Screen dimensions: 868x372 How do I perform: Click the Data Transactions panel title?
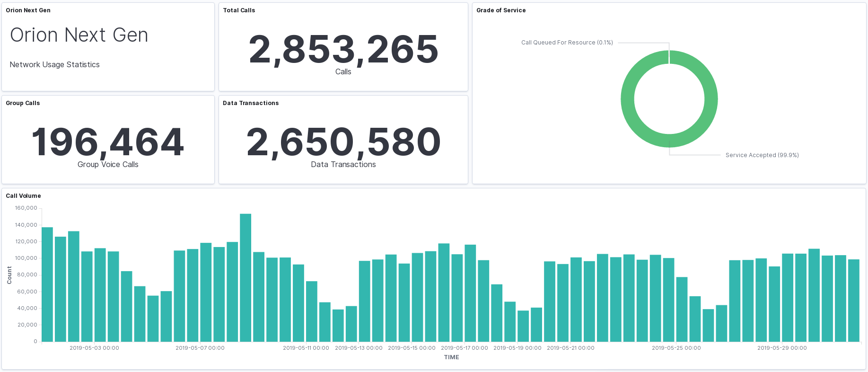pyautogui.click(x=251, y=103)
